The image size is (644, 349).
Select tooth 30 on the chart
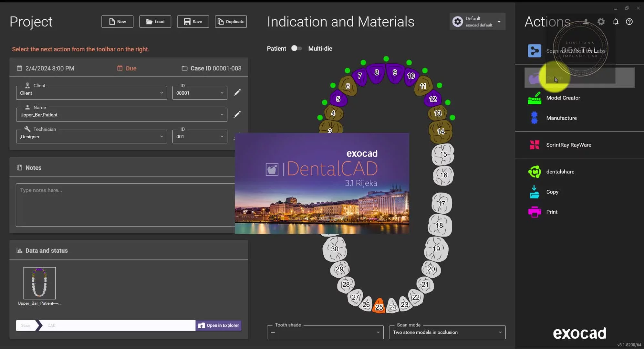click(335, 249)
